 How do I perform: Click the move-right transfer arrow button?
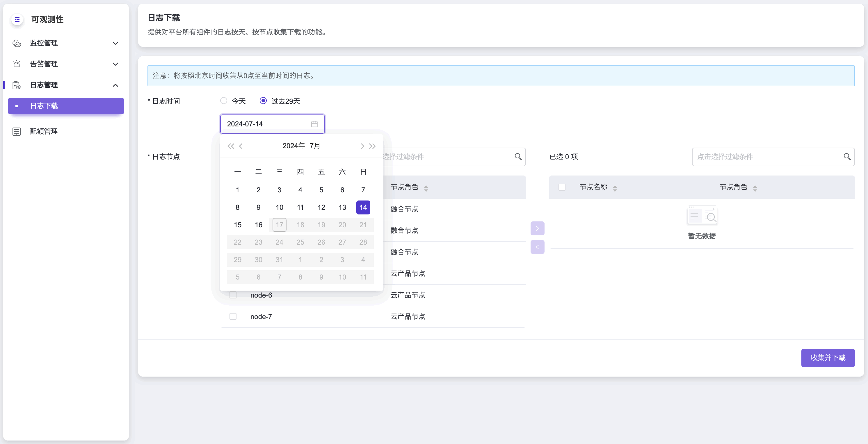click(537, 229)
